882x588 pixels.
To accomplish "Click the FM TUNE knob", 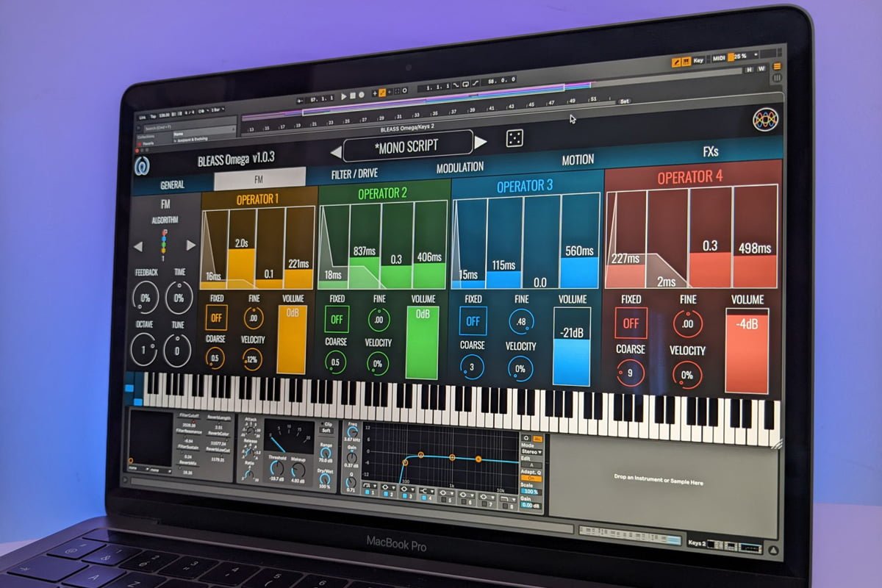I will [x=178, y=350].
